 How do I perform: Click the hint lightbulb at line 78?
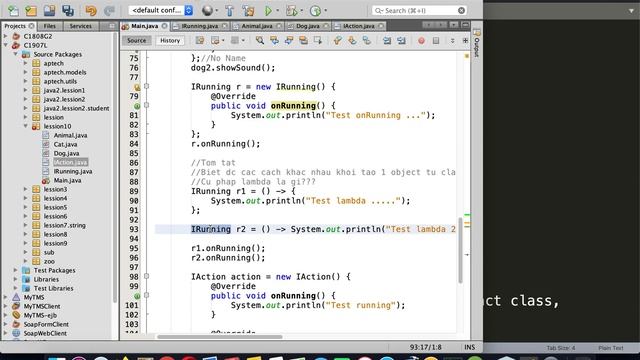pyautogui.click(x=137, y=87)
